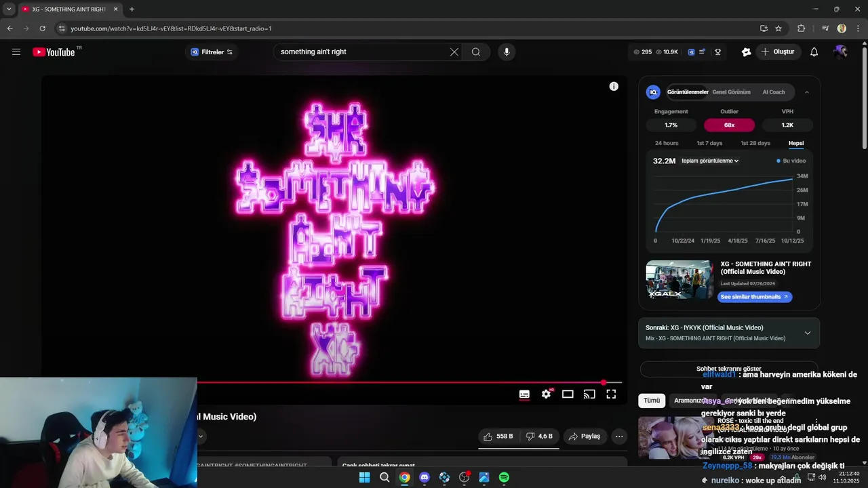The height and width of the screenshot is (488, 868).
Task: Toggle theater mode on player
Action: [568, 394]
